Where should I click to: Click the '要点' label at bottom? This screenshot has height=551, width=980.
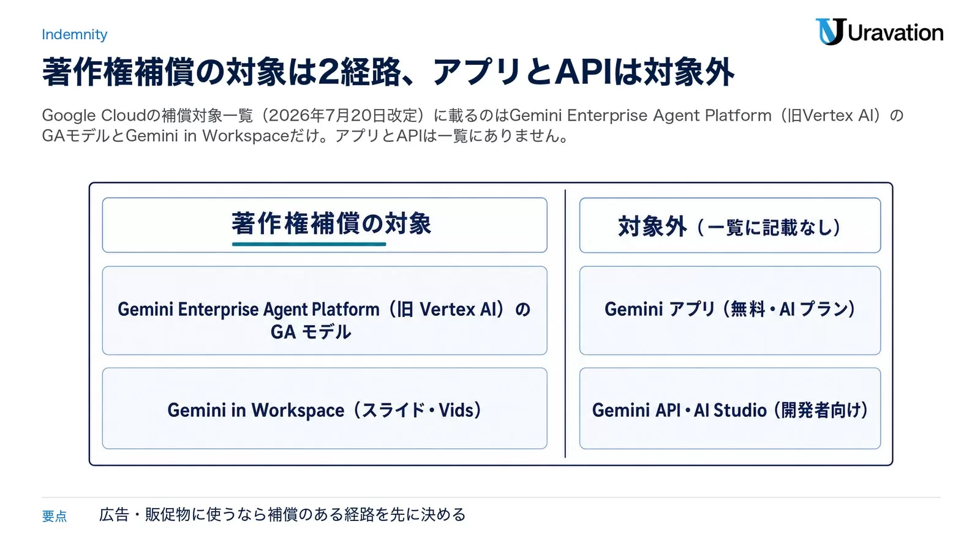55,516
